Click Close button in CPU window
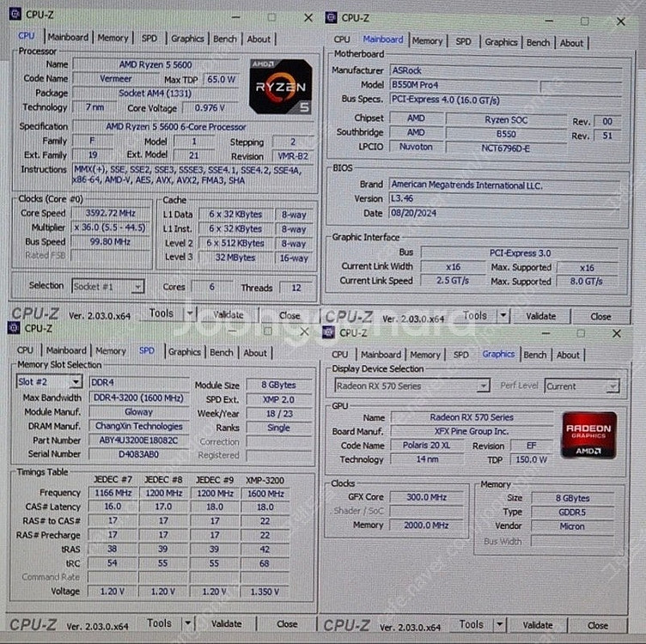The height and width of the screenshot is (644, 646). 289,315
